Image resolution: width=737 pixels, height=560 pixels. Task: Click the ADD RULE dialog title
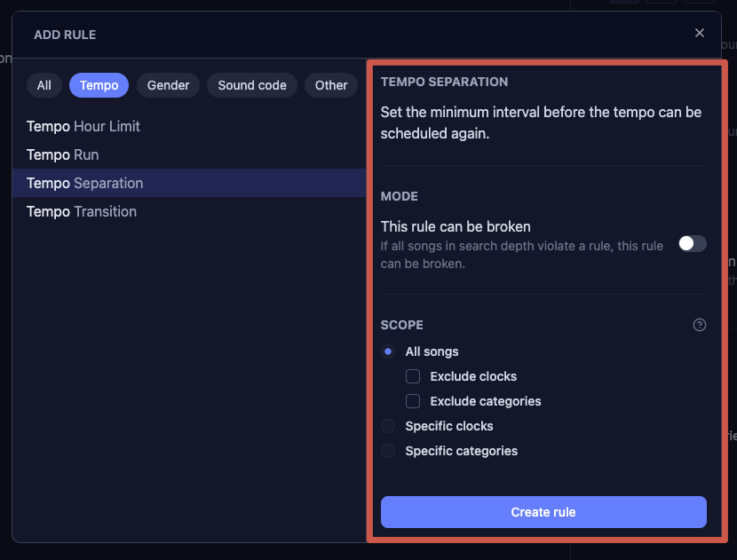65,35
